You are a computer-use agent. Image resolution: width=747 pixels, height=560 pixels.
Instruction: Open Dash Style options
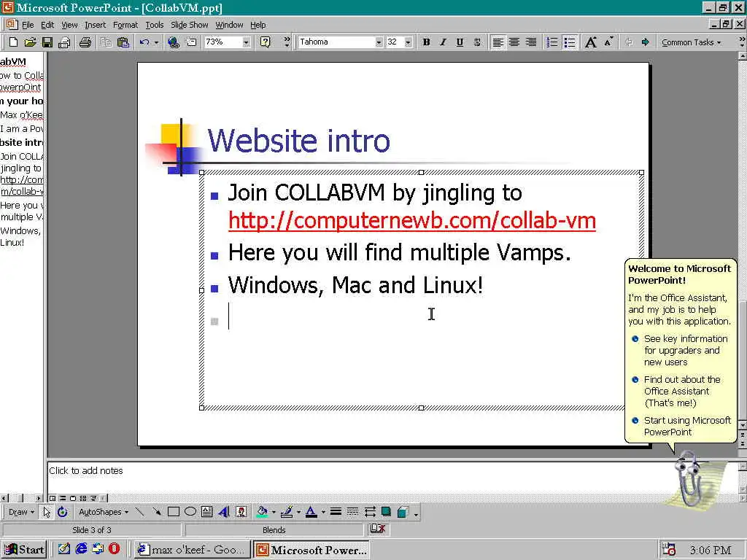tap(352, 512)
